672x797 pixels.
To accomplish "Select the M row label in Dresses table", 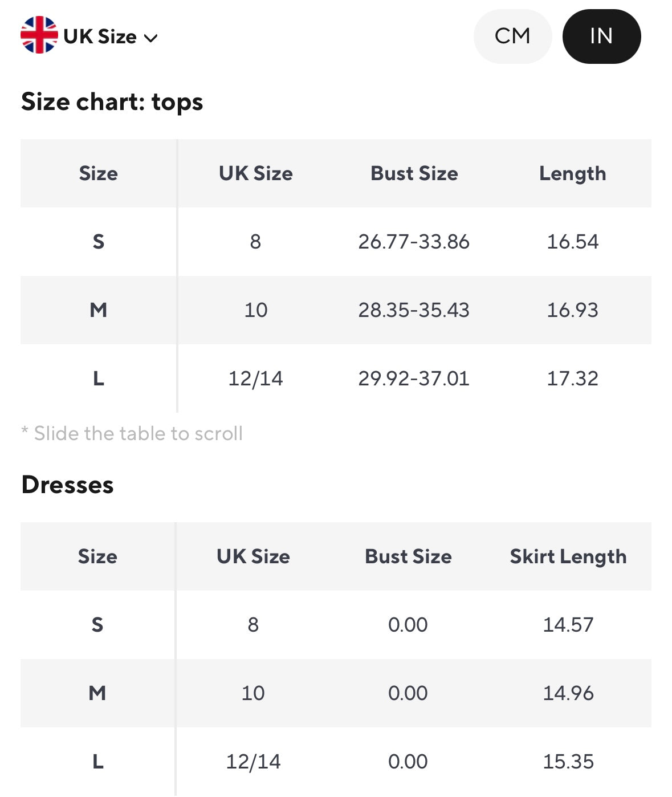I will pyautogui.click(x=97, y=693).
